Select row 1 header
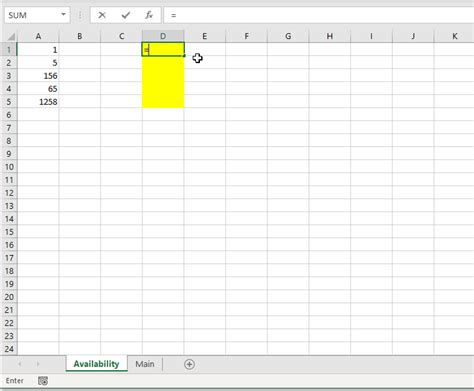Image resolution: width=474 pixels, height=391 pixels. (9, 50)
